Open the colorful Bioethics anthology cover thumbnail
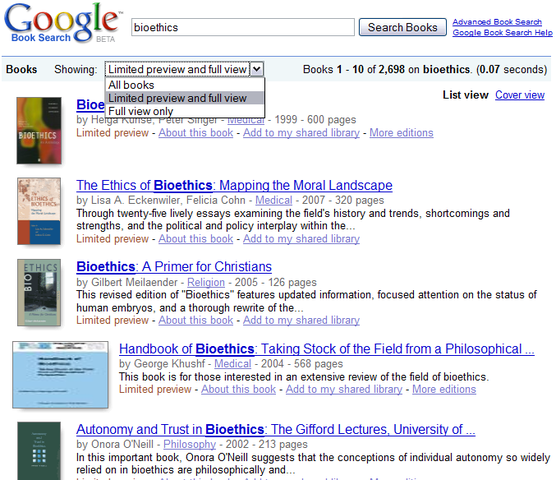Viewport: 556px width, 480px height. 39,130
